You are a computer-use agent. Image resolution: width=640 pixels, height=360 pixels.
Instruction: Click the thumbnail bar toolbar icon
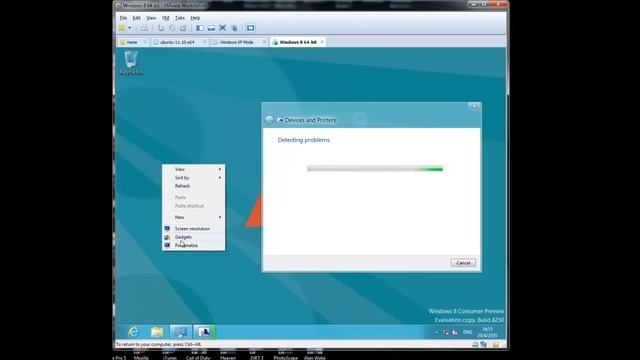click(211, 28)
